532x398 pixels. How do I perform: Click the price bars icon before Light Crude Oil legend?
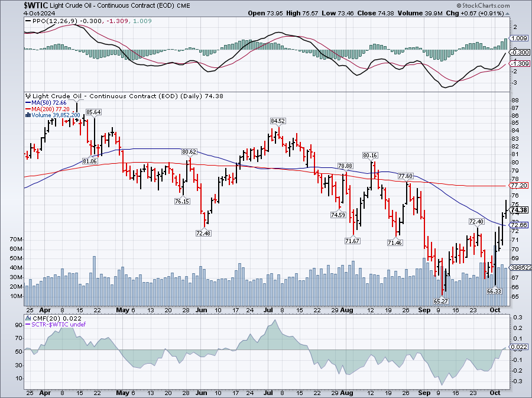pos(27,96)
